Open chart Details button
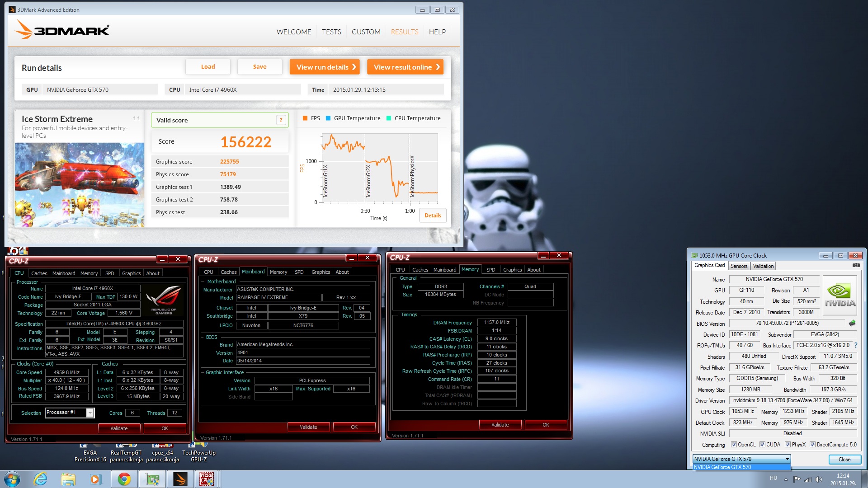The height and width of the screenshot is (488, 868). tap(433, 216)
